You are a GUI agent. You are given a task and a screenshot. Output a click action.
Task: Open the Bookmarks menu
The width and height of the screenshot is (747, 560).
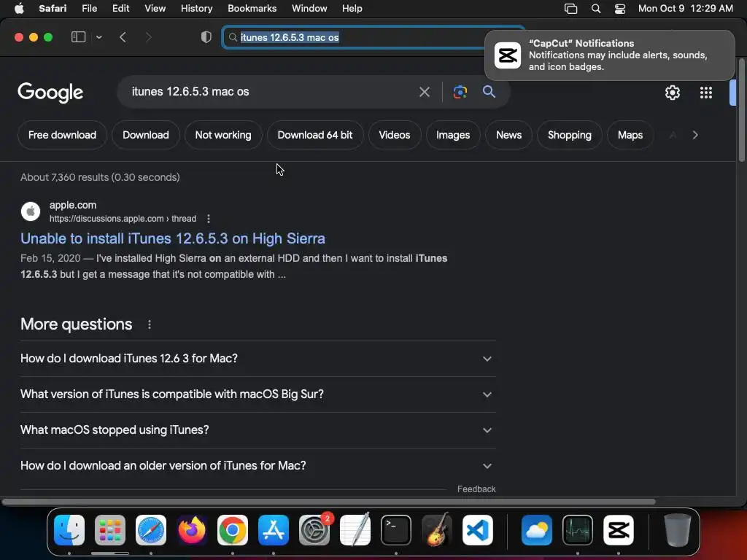coord(252,9)
